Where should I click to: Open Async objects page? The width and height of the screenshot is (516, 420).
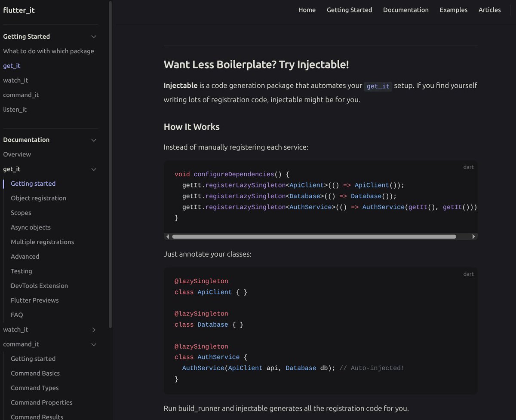tap(31, 227)
